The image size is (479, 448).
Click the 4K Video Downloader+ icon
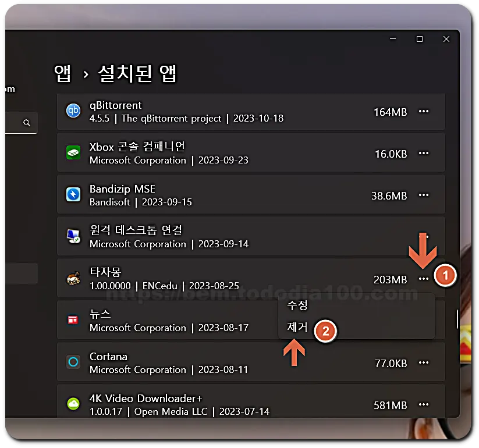click(x=73, y=403)
